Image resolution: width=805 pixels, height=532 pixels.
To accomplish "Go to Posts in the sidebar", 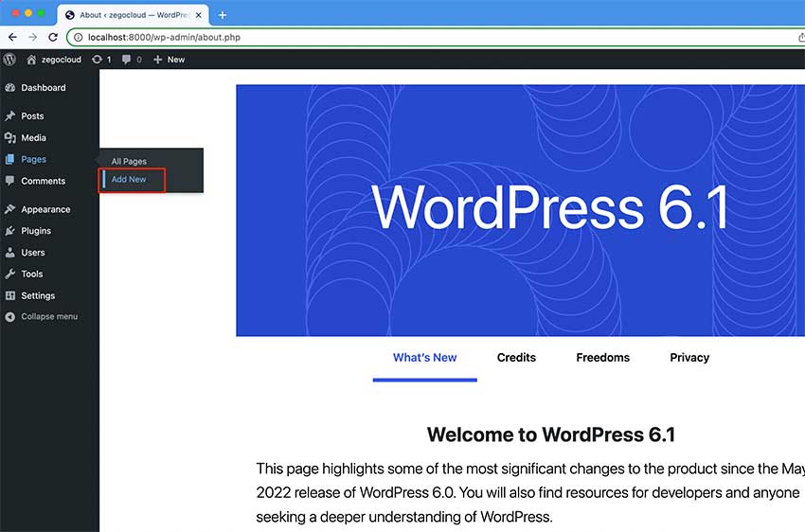I will (x=32, y=115).
